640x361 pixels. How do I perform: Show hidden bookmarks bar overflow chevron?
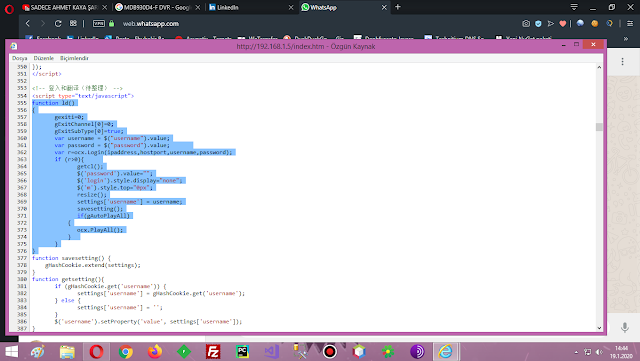click(x=626, y=38)
